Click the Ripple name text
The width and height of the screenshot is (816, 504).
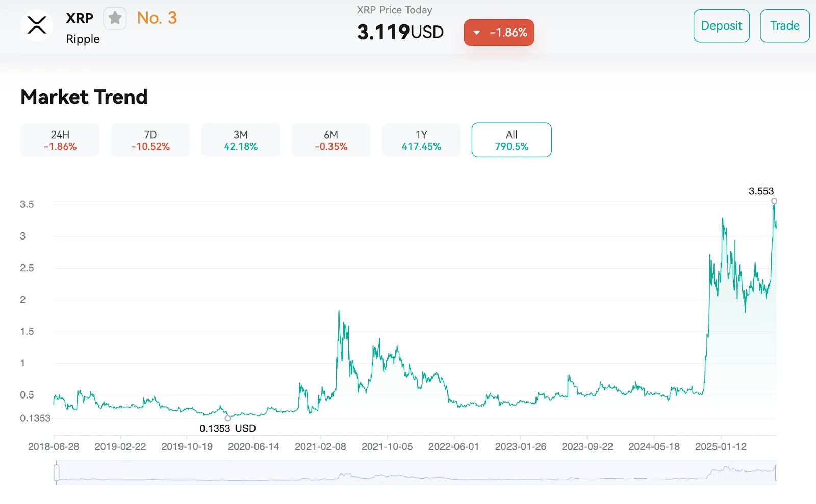click(83, 39)
